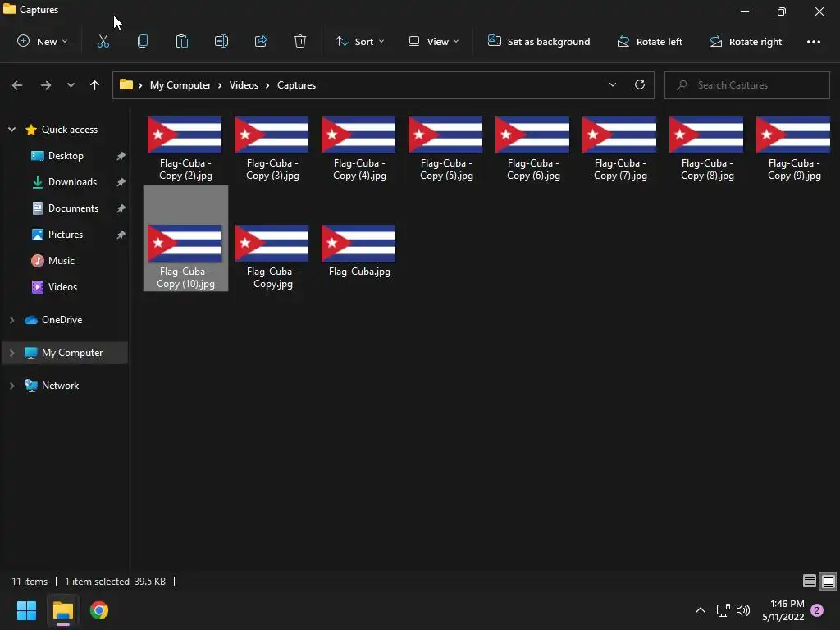The height and width of the screenshot is (630, 840).
Task: Expand OneDrive tree node
Action: 11,320
